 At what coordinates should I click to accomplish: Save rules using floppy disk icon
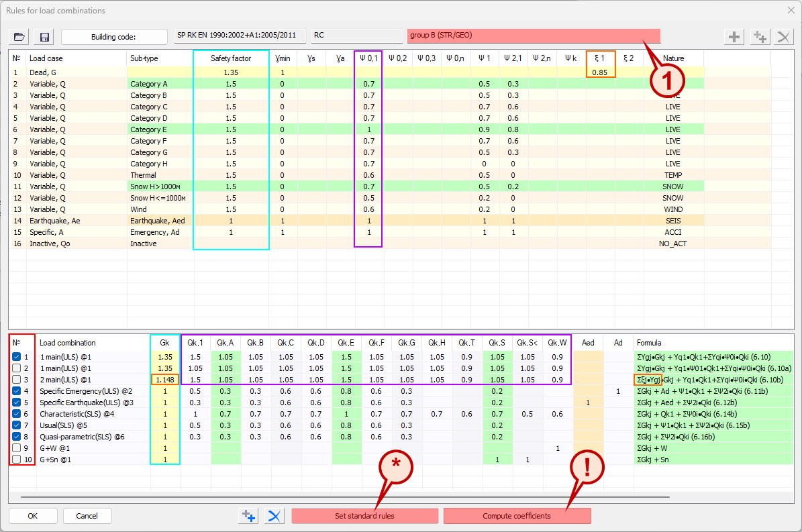coord(45,37)
